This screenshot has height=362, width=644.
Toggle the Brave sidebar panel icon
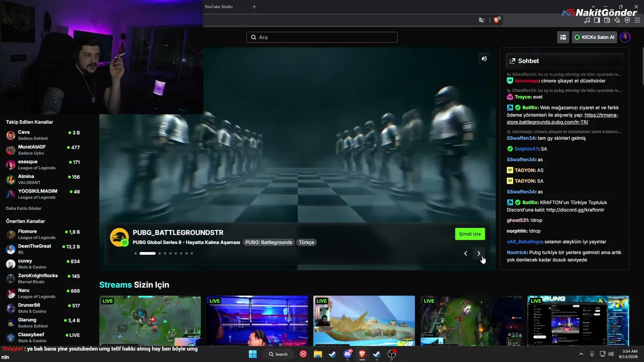597,20
